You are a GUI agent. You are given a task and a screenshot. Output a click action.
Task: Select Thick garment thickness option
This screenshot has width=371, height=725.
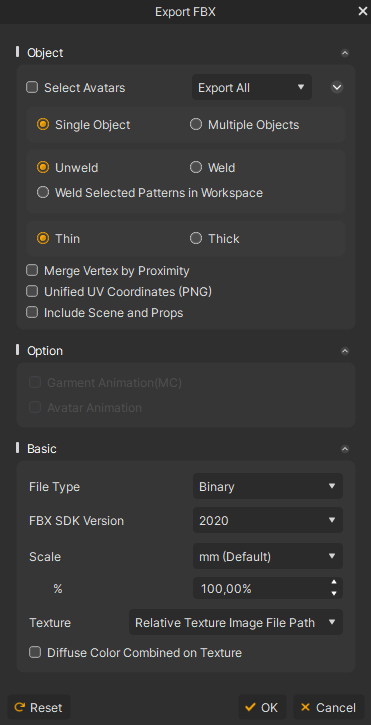tap(196, 239)
